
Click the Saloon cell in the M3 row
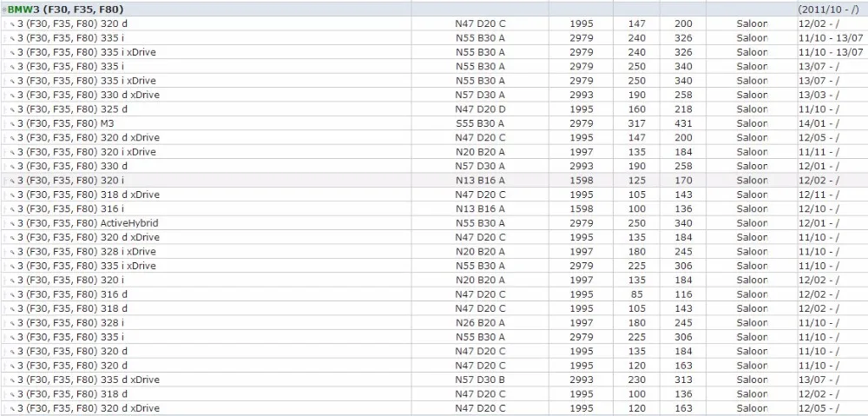pyautogui.click(x=752, y=123)
